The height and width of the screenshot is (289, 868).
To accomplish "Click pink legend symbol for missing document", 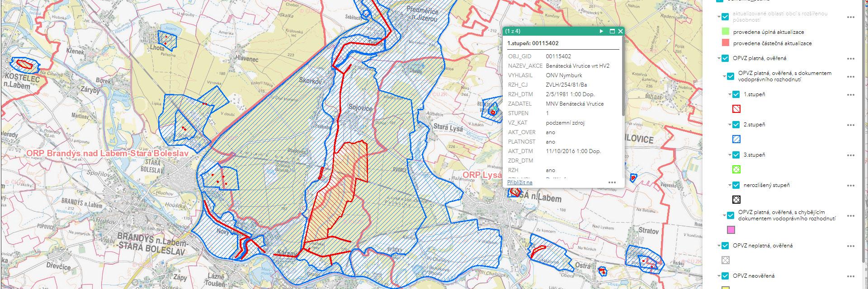I will 731,230.
